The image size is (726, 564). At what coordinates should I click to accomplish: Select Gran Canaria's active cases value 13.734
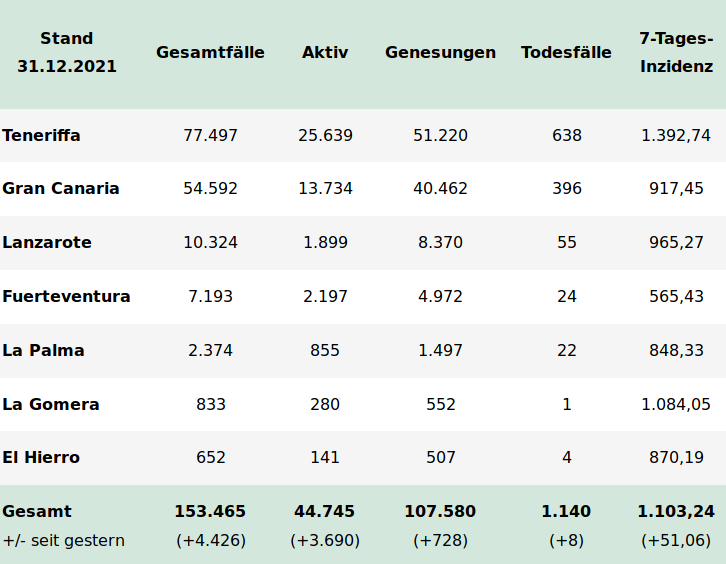click(325, 189)
